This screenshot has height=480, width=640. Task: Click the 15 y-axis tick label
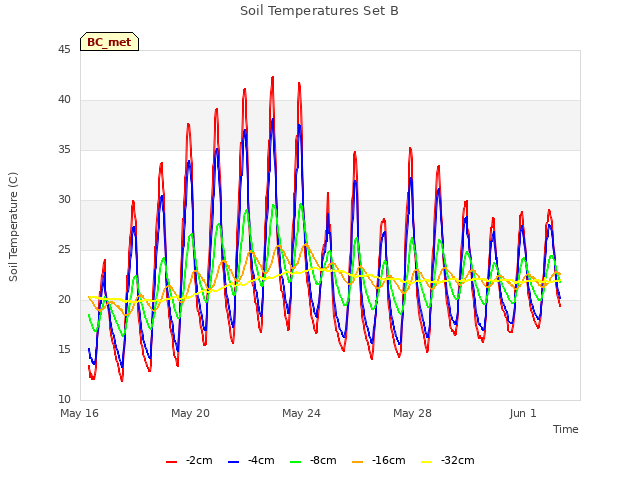pos(64,350)
